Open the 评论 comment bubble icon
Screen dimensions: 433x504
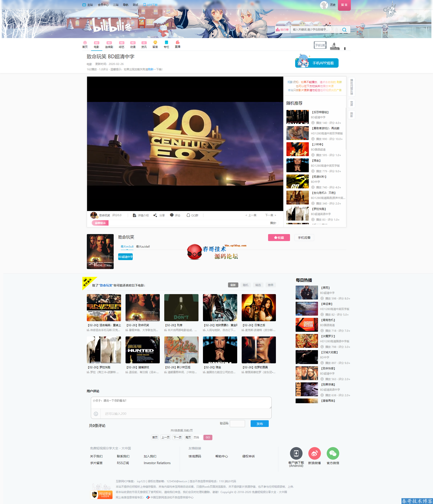coord(172,215)
